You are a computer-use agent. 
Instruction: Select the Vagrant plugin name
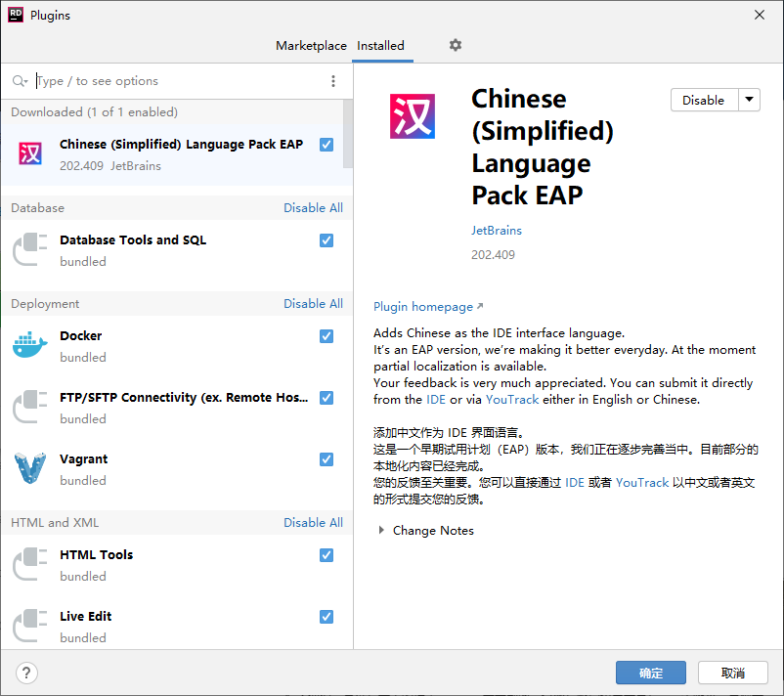coord(83,459)
